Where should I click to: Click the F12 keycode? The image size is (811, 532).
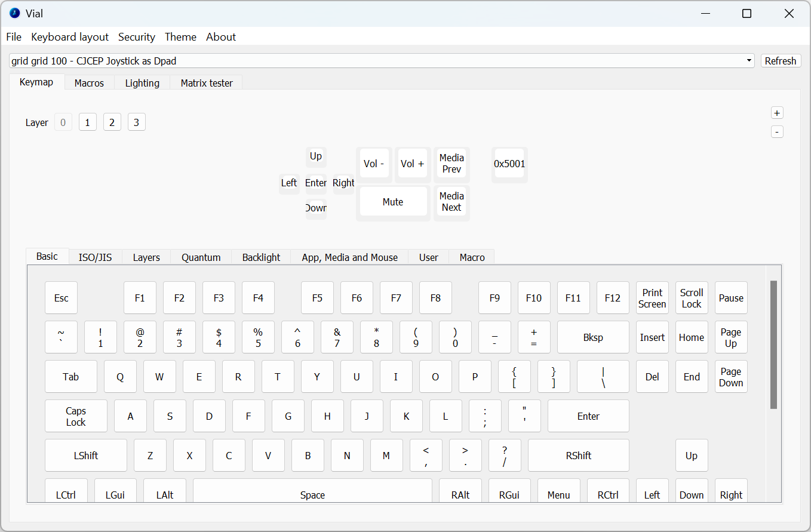pyautogui.click(x=613, y=298)
